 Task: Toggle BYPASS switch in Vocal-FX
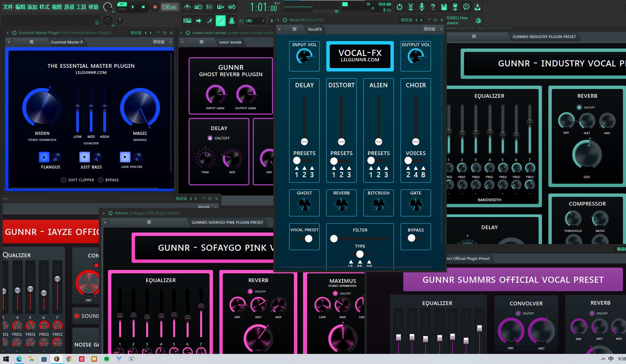click(x=414, y=238)
